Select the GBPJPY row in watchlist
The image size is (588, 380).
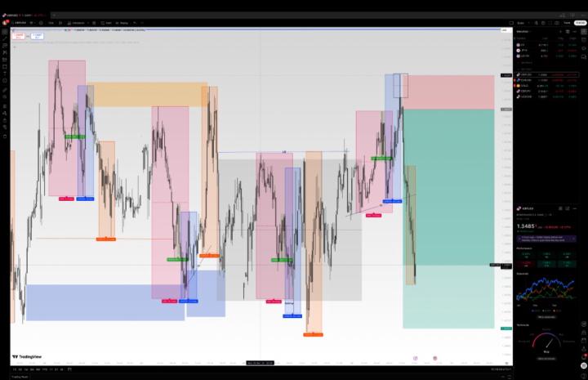click(x=547, y=92)
